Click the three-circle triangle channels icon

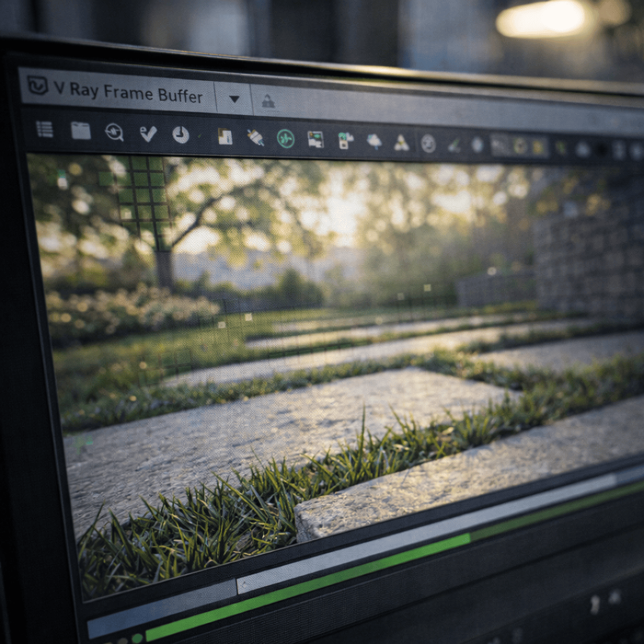[x=401, y=143]
